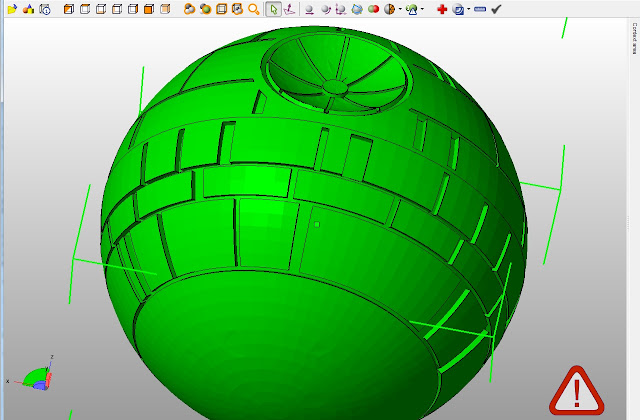Screen dimensions: 640x420
Task: Open dropdown arrow beside half-orange sphere icon
Action: 400,9
